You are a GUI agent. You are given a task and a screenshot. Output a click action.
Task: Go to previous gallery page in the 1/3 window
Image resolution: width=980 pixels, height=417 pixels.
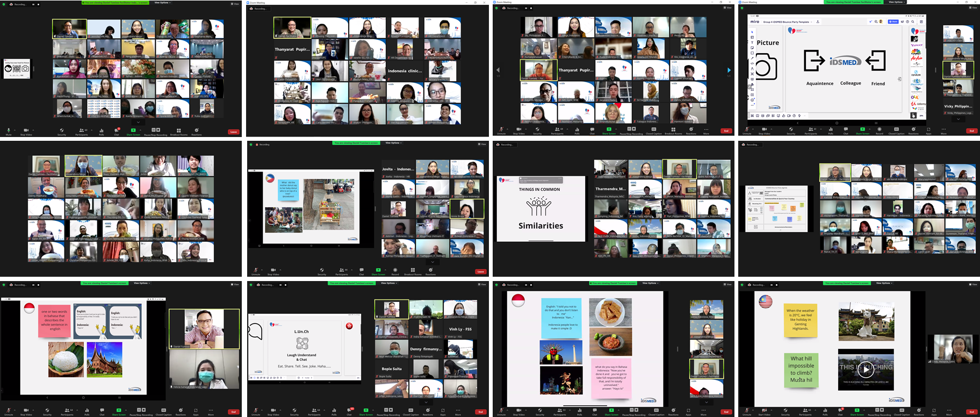click(x=498, y=70)
